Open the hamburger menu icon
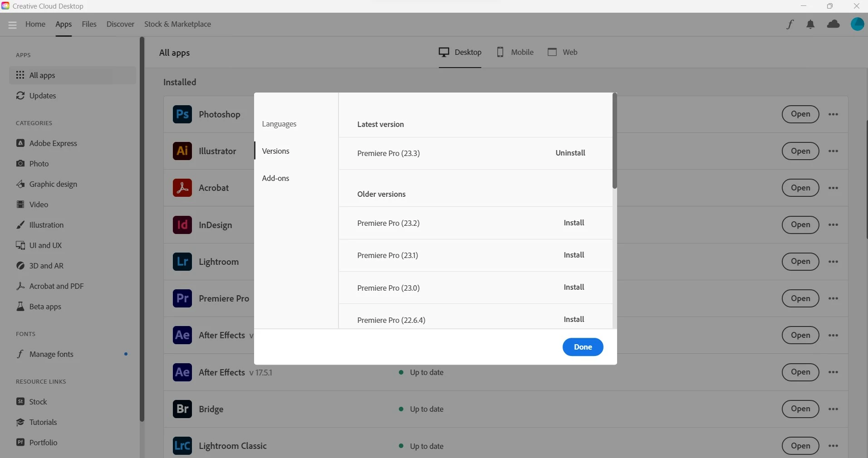This screenshot has height=458, width=868. [x=12, y=24]
